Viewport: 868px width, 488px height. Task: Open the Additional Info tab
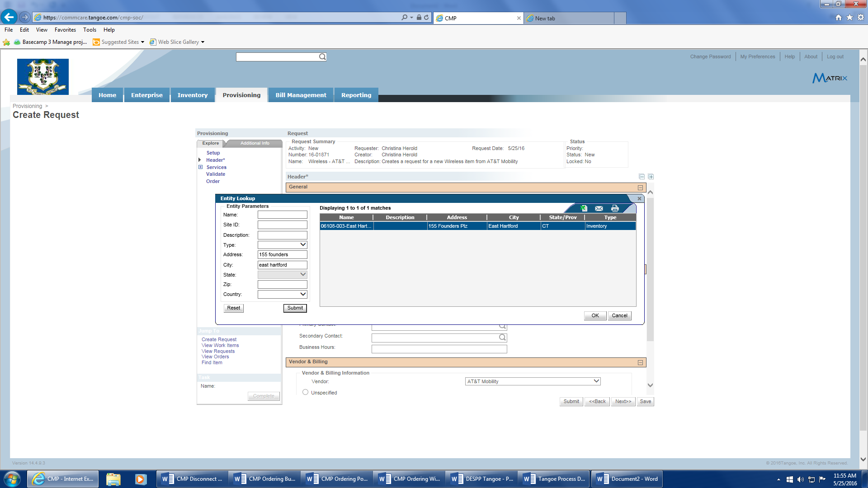(255, 143)
